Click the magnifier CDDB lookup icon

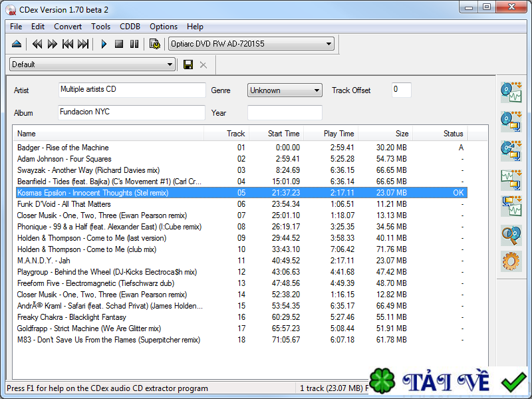(x=511, y=235)
